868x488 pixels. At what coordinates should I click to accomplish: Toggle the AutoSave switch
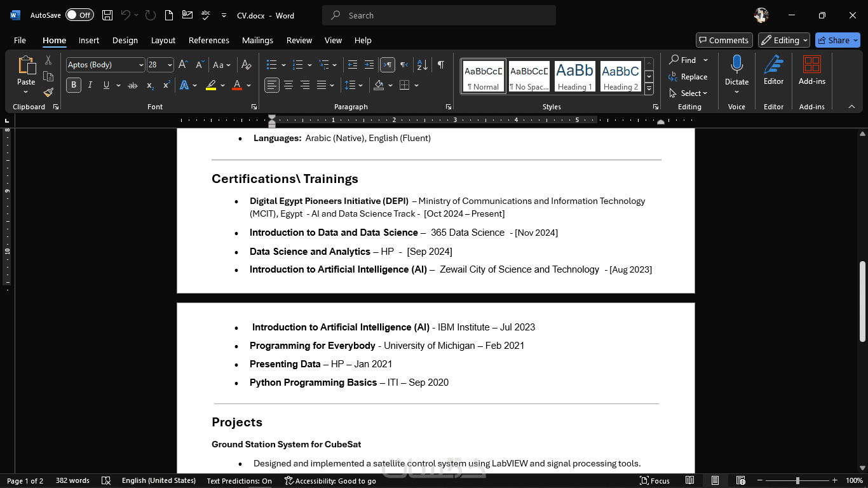(79, 15)
